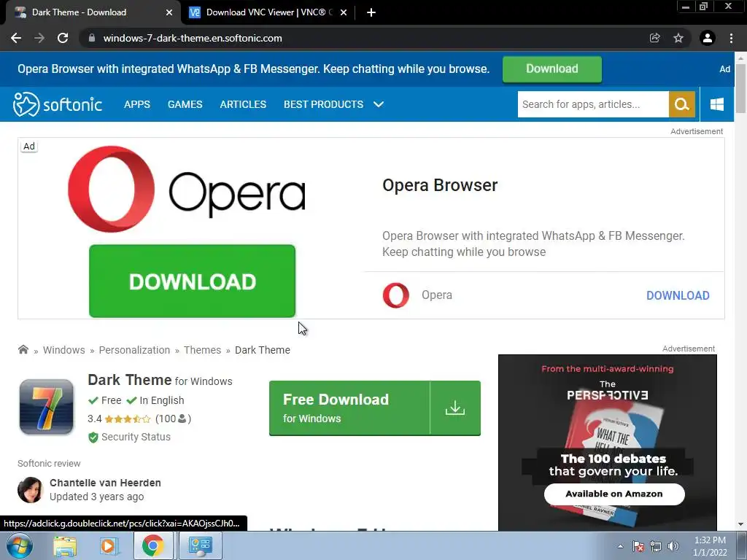The height and width of the screenshot is (560, 747).
Task: Go back using the browser back arrow
Action: 16,38
